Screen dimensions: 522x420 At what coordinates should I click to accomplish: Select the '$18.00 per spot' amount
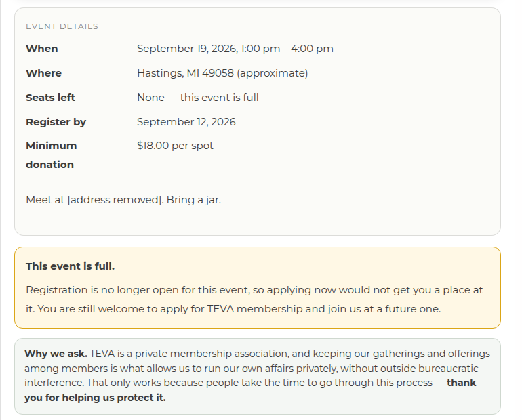175,146
